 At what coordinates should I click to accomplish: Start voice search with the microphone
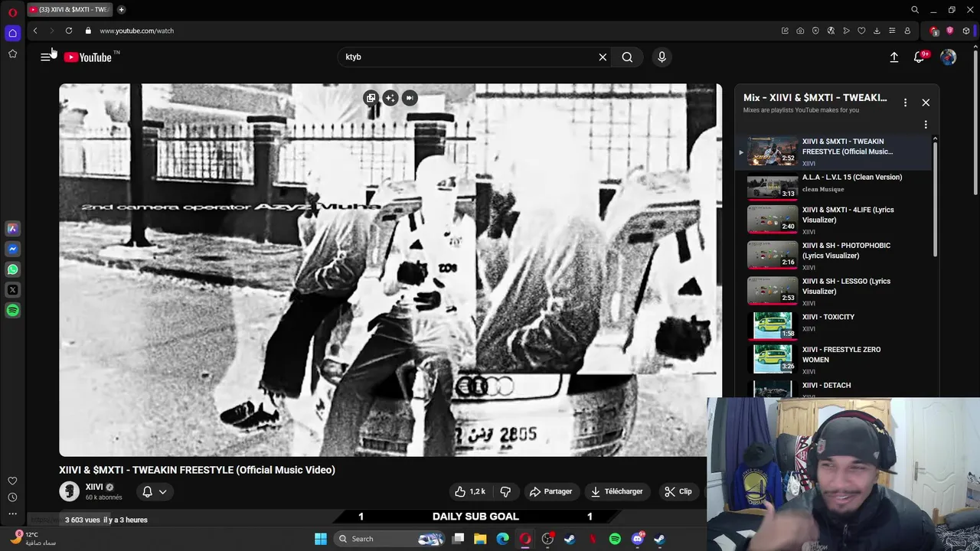pos(662,57)
